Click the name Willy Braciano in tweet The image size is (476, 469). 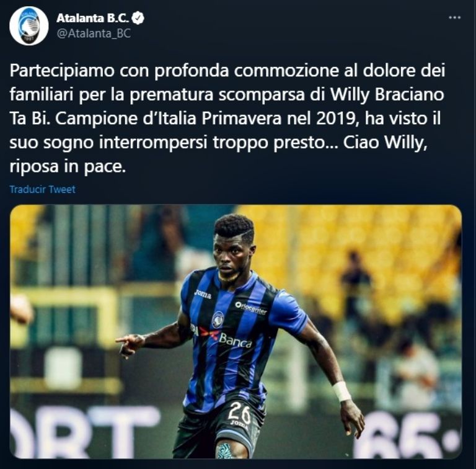[x=387, y=94]
